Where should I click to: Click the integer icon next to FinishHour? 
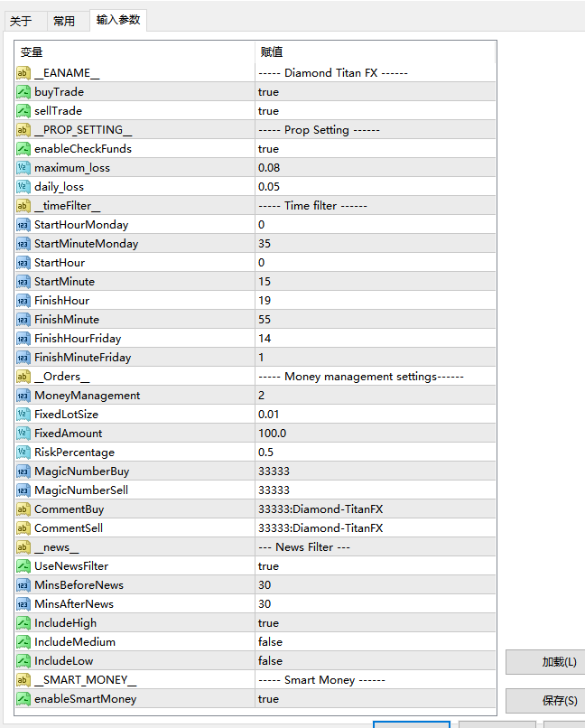coord(23,301)
